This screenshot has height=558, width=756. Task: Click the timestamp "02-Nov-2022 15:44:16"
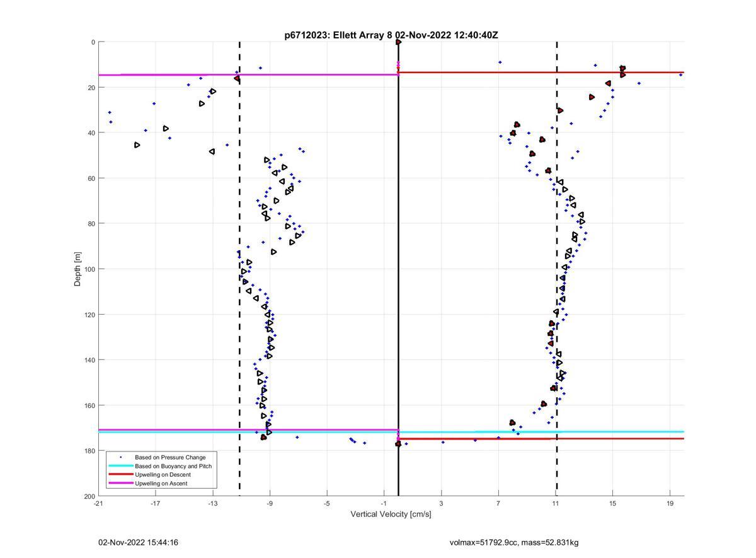click(138, 542)
